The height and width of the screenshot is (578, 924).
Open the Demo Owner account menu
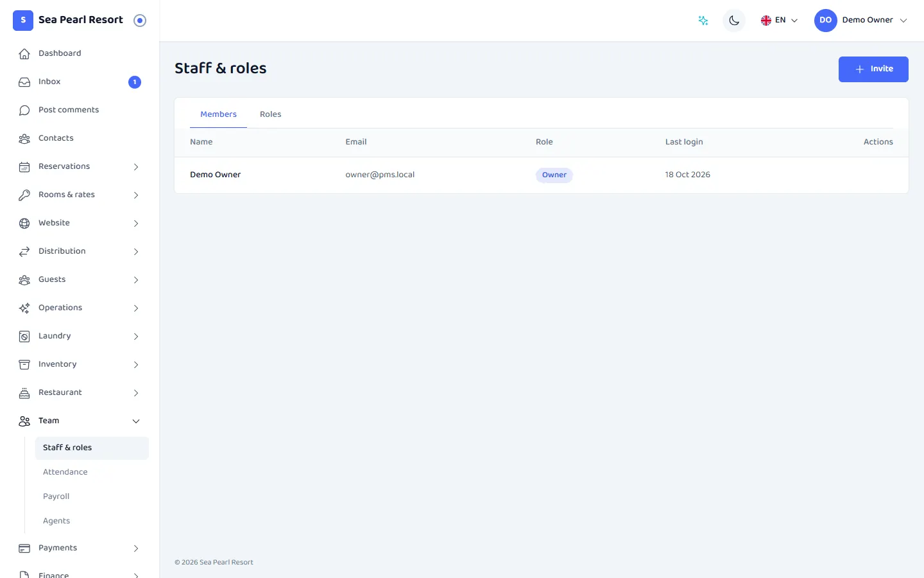(x=861, y=21)
